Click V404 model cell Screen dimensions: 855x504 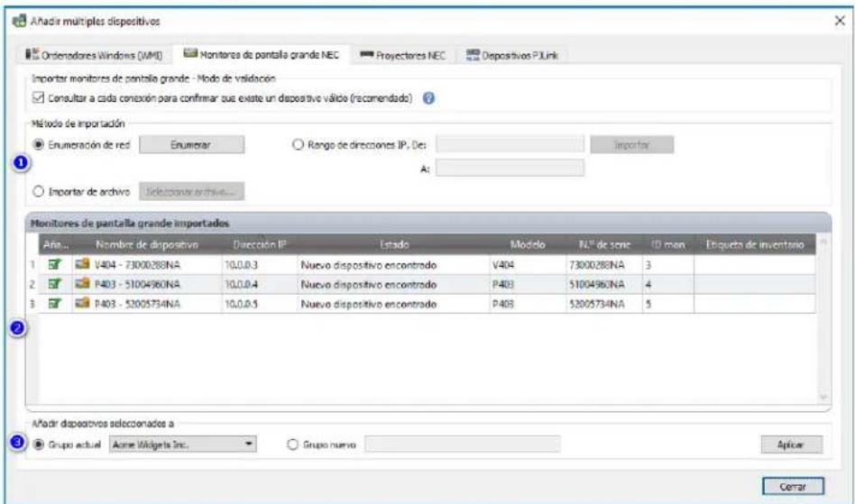528,265
